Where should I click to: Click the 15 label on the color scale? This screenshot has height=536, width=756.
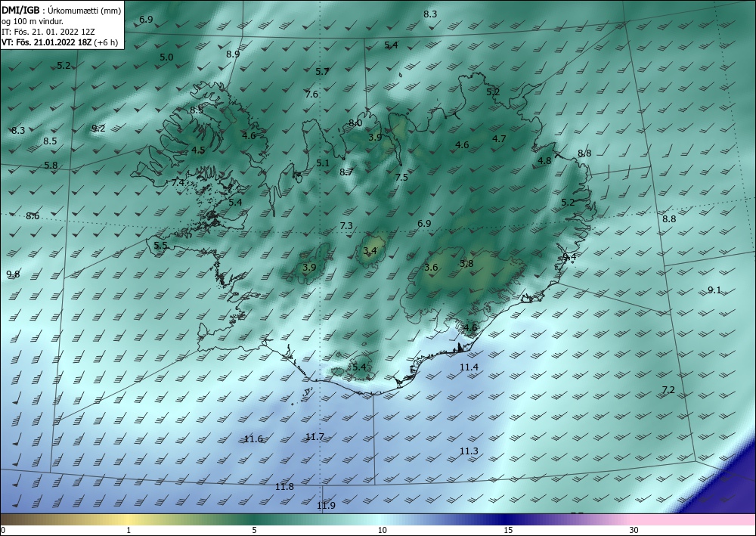508,531
